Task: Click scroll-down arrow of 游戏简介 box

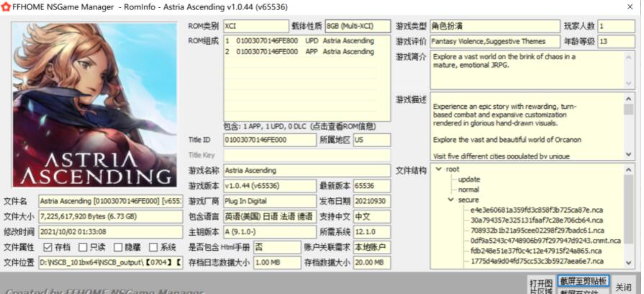Action: click(629, 84)
